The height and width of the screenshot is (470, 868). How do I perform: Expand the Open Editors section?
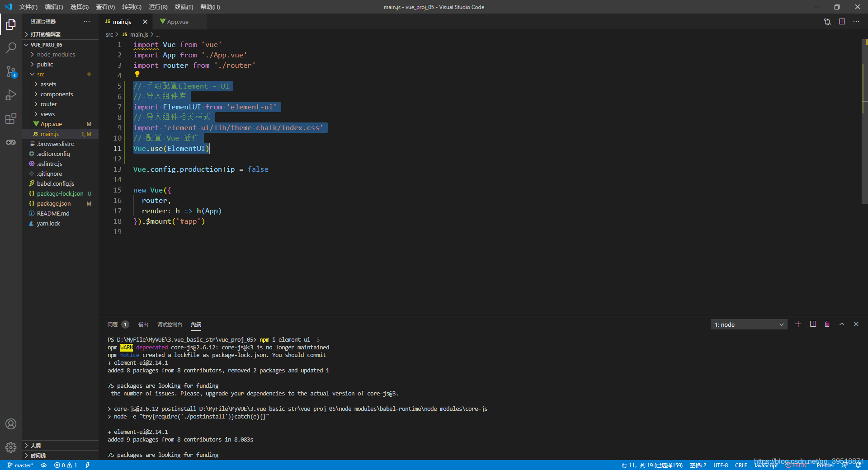pos(60,34)
